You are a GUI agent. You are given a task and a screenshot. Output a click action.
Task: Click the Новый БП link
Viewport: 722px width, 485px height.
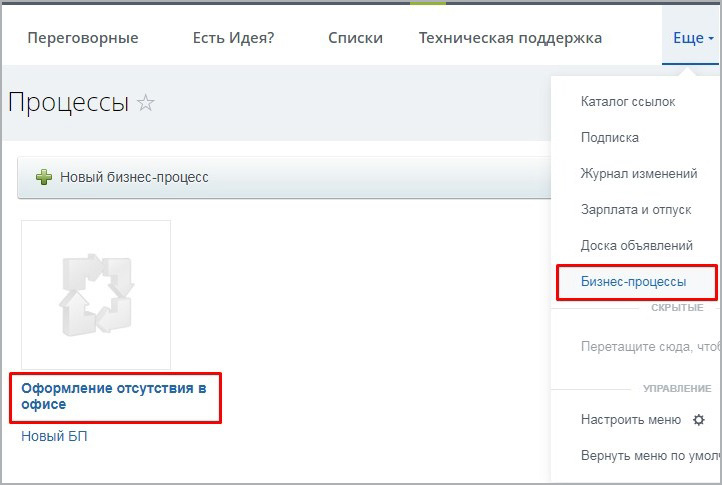point(54,436)
